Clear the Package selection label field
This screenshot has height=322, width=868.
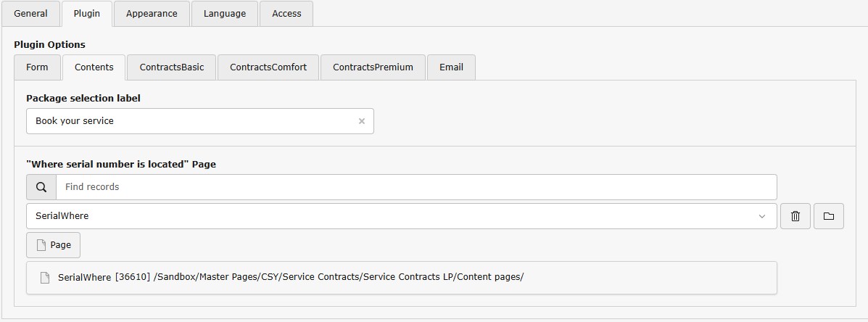point(362,121)
